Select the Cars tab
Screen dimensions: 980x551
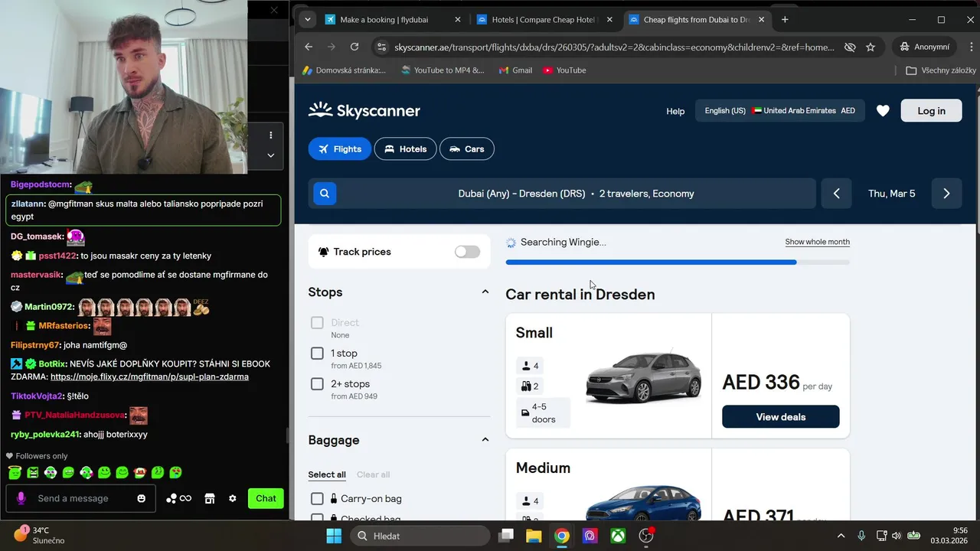[x=467, y=149]
